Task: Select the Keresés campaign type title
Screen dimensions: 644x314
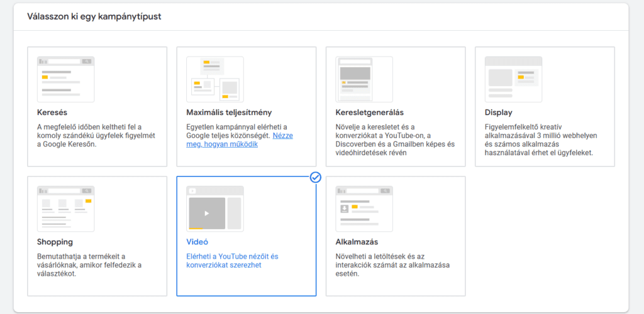Action: pyautogui.click(x=52, y=112)
